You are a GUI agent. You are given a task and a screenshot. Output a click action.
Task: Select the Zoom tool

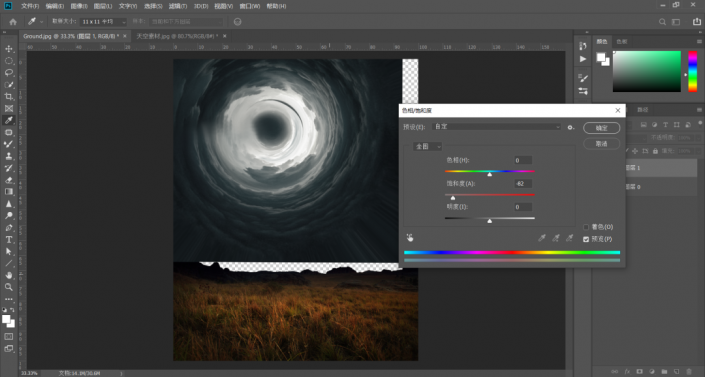[9, 287]
